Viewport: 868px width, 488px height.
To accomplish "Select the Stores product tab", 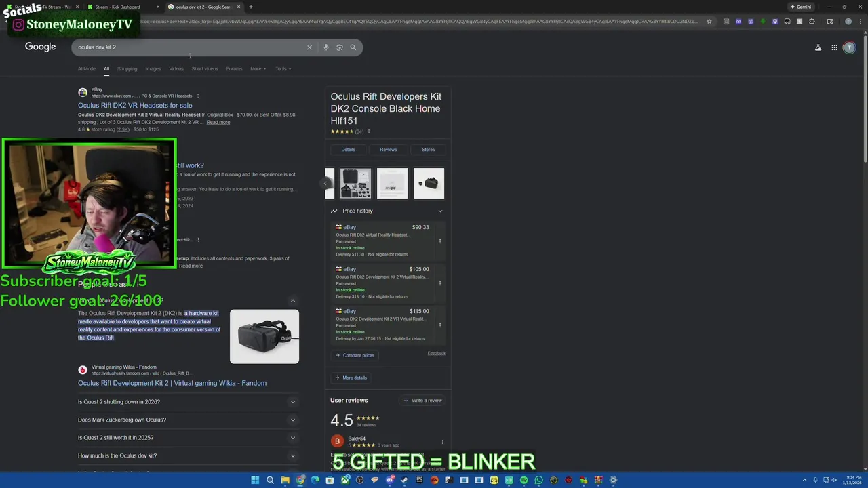I will [x=428, y=150].
